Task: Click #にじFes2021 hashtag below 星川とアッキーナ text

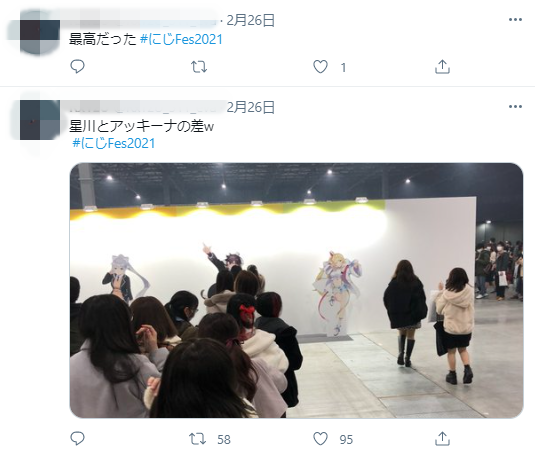Action: (x=114, y=143)
